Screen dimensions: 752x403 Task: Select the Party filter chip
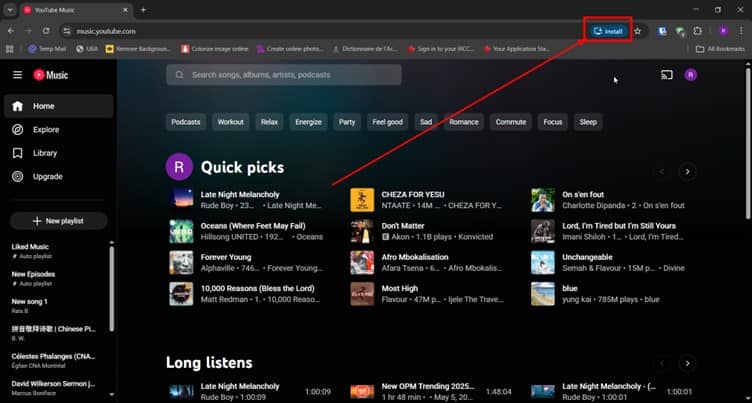[347, 122]
